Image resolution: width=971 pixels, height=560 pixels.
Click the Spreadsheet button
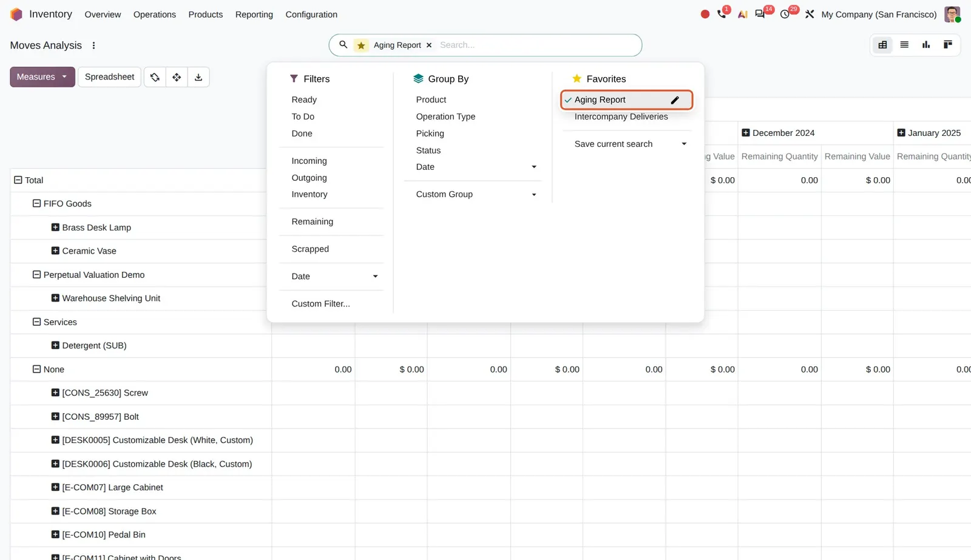[x=110, y=77]
